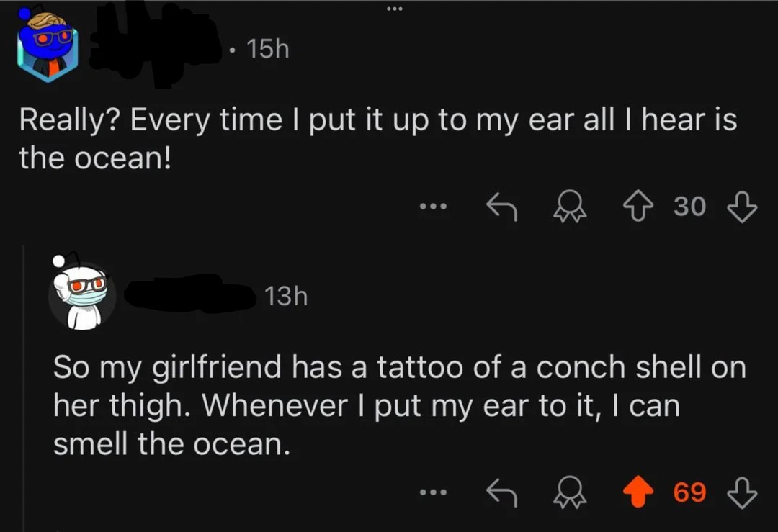Give award to the 15h comment
Screen dimensions: 778x532
tap(570, 207)
